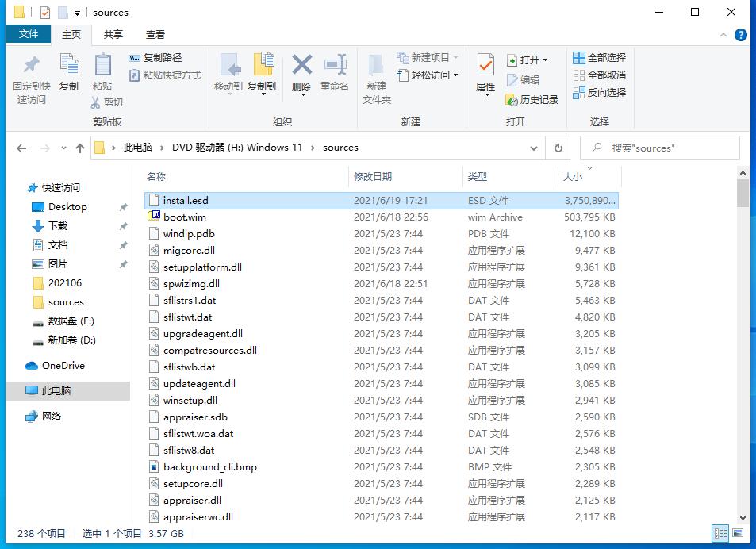Invert selection using 反向选择 icon
Viewport: 756px width, 549px height.
click(x=599, y=93)
